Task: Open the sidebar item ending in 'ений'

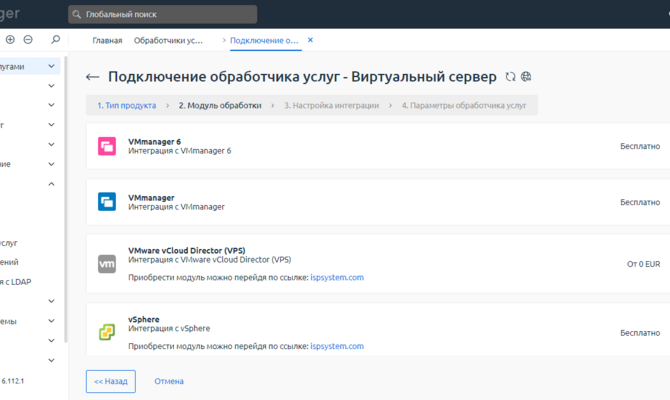Action: click(9, 262)
